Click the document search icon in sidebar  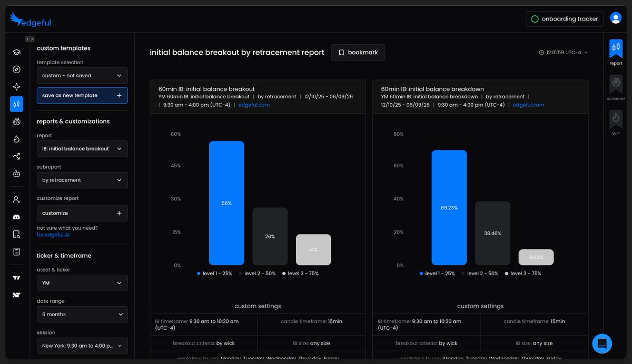16,234
